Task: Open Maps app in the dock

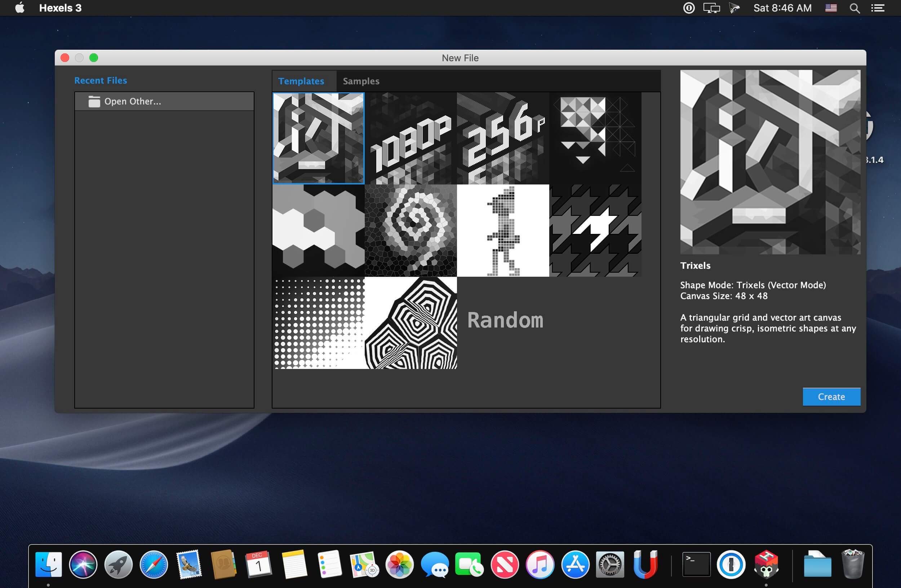Action: click(364, 564)
